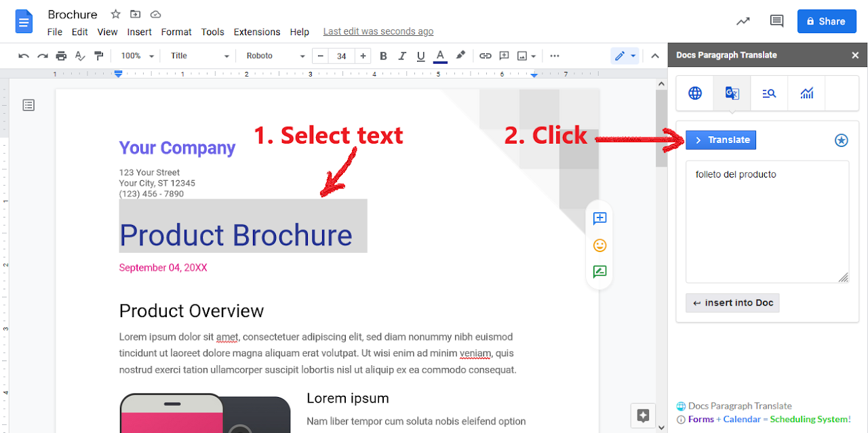
Task: Switch to the chart statistics tab
Action: 806,94
